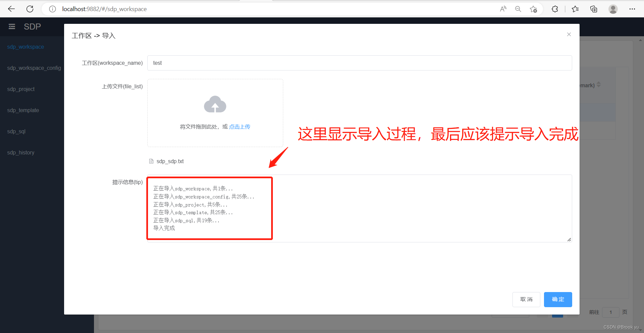Sort table using the remark column arrows
644x333 pixels.
pyautogui.click(x=598, y=85)
